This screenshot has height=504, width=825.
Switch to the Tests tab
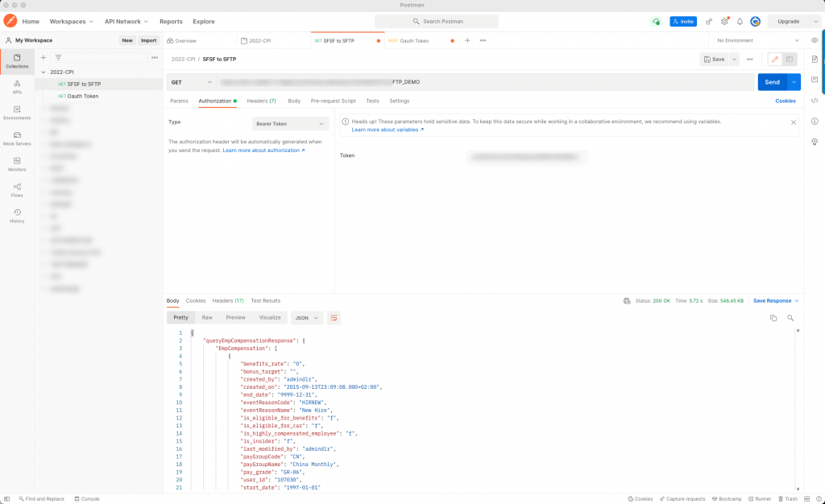[372, 101]
